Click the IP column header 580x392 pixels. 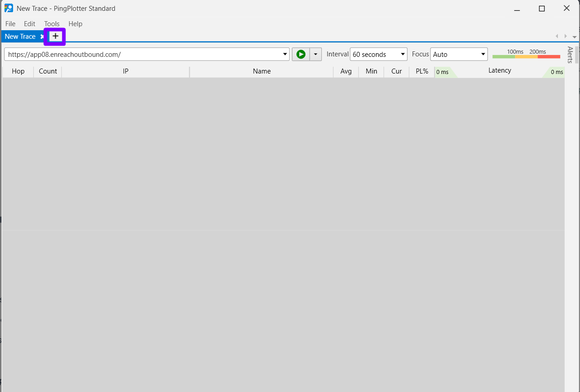point(125,71)
